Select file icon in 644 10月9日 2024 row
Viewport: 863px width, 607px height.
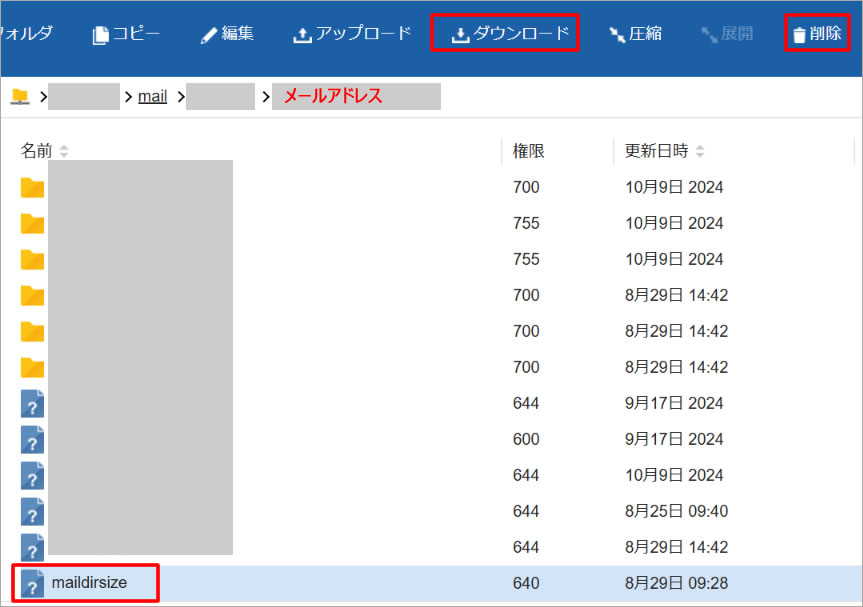coord(32,475)
